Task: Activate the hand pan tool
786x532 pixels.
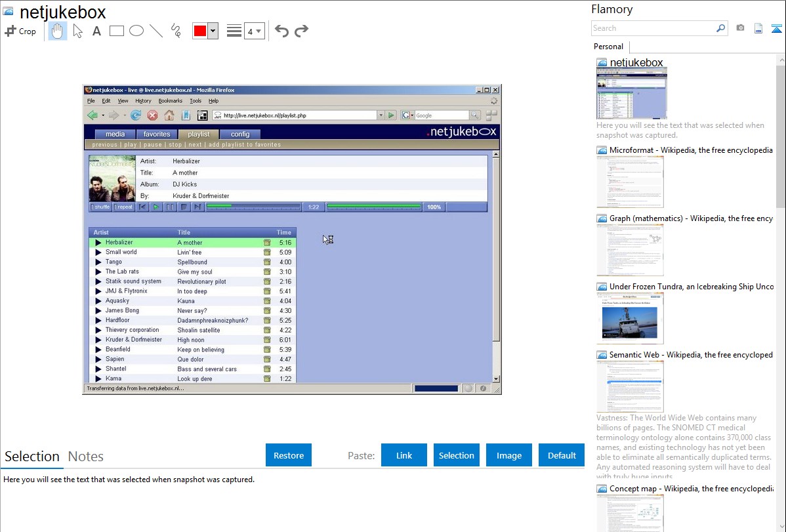Action: pos(57,31)
